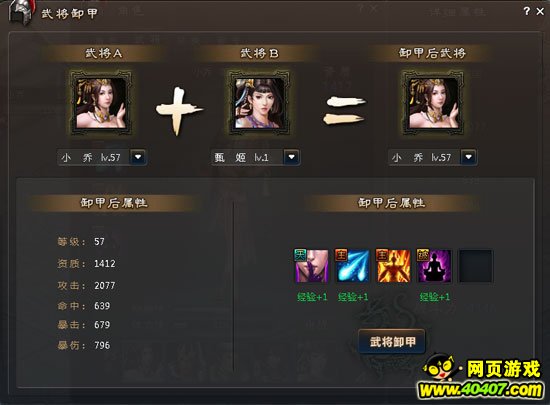This screenshot has height=405, width=550.
Task: Click the 武将B header label
Action: coord(259,53)
